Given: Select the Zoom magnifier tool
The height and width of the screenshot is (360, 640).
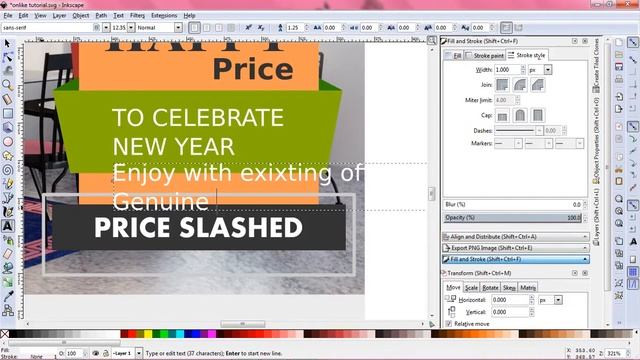Looking at the screenshot, I should [x=7, y=85].
